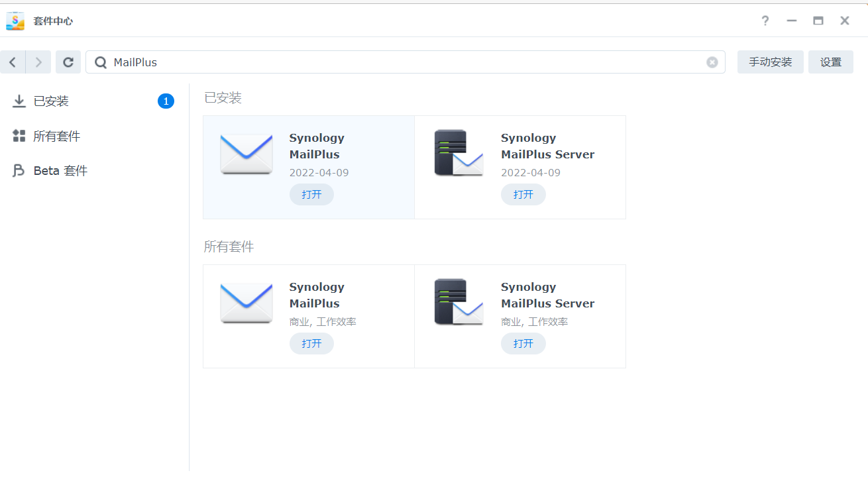Viewport: 868px width, 479px height.
Task: Click the Beta icon in the sidebar
Action: 19,170
